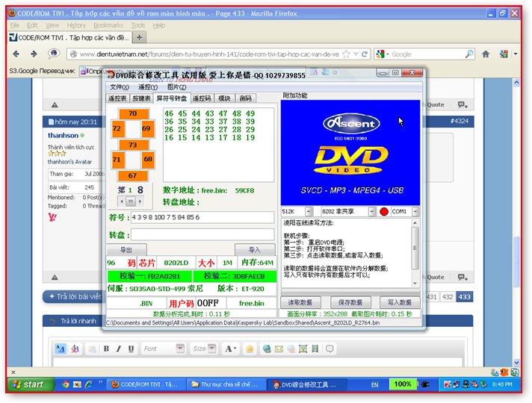The width and height of the screenshot is (532, 403).
Task: Open thanhson user profile link
Action: click(63, 135)
